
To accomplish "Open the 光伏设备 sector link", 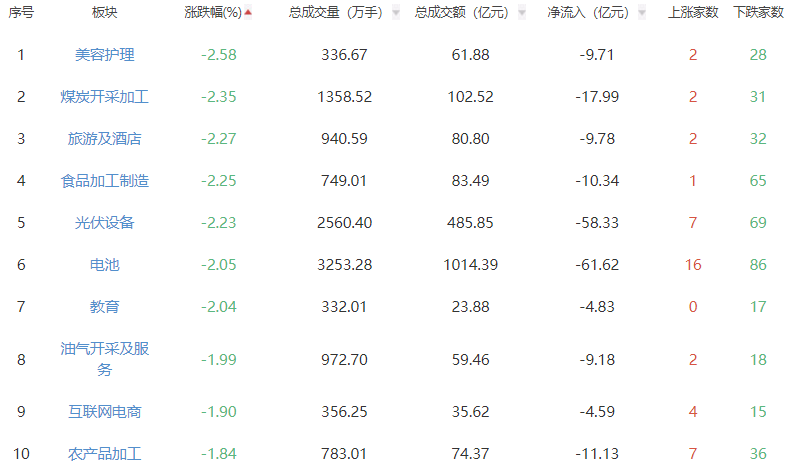I will coord(104,223).
